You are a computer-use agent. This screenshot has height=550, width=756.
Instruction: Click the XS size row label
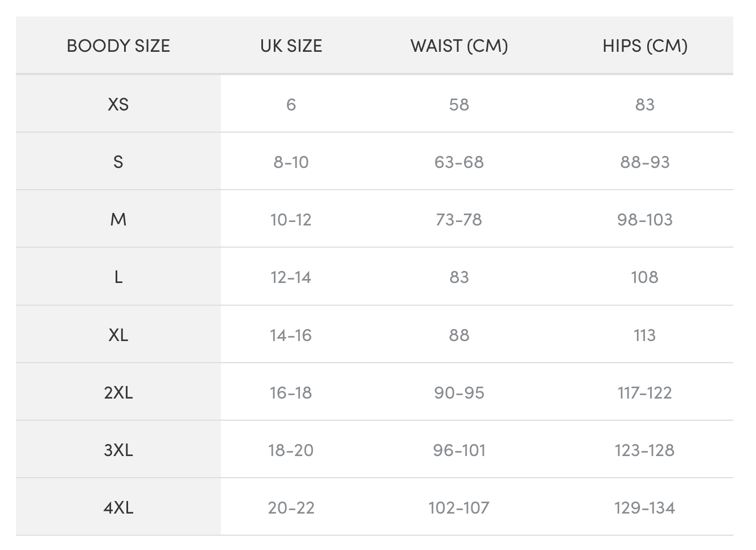(x=118, y=105)
